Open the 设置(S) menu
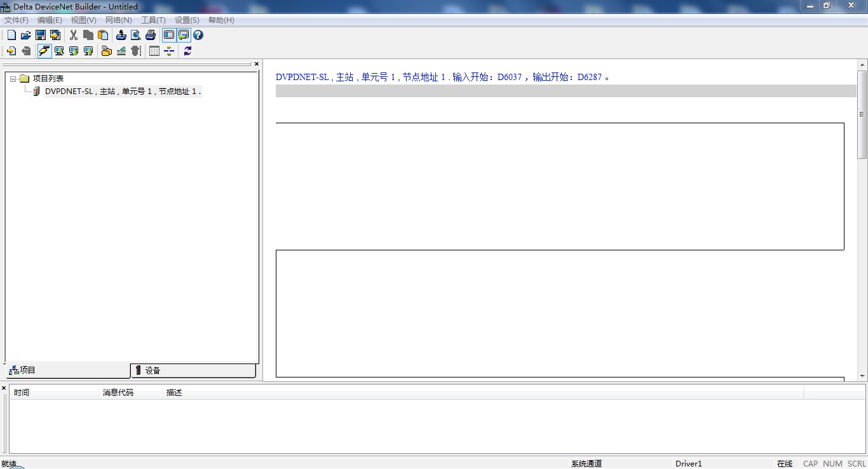This screenshot has height=469, width=868. (x=187, y=20)
